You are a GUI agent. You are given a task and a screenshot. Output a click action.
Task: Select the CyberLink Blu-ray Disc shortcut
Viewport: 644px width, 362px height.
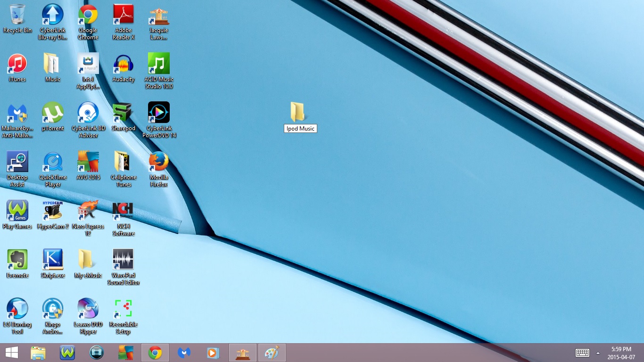tap(53, 22)
